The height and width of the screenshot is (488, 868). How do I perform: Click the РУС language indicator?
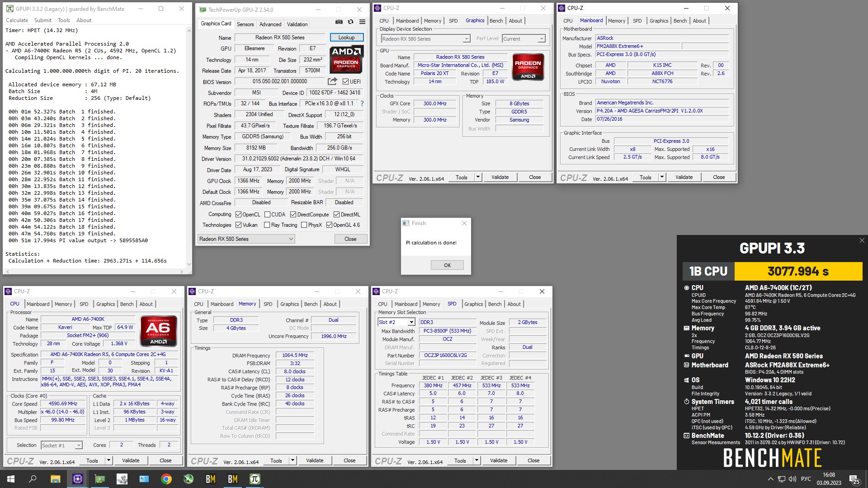806,479
